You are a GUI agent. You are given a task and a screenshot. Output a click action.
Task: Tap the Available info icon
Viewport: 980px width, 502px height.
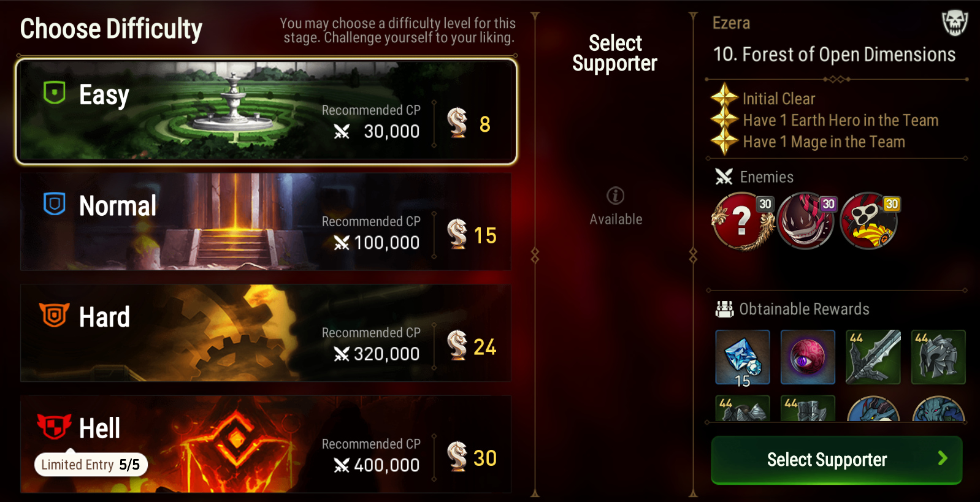click(615, 196)
